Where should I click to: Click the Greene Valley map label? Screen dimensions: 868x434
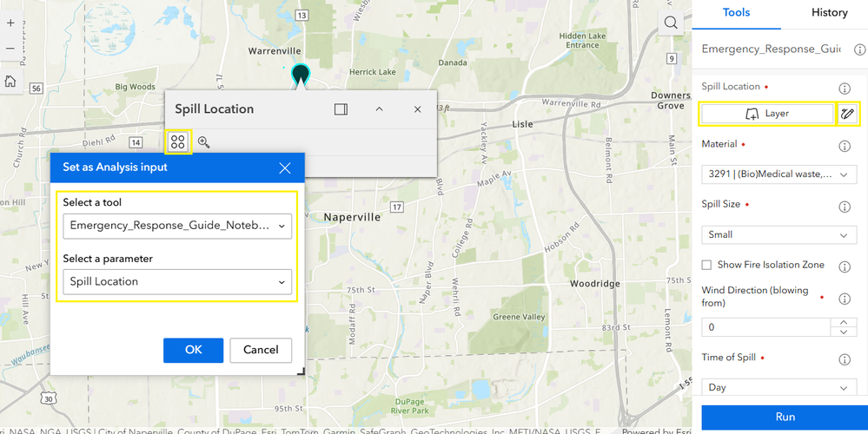(519, 317)
